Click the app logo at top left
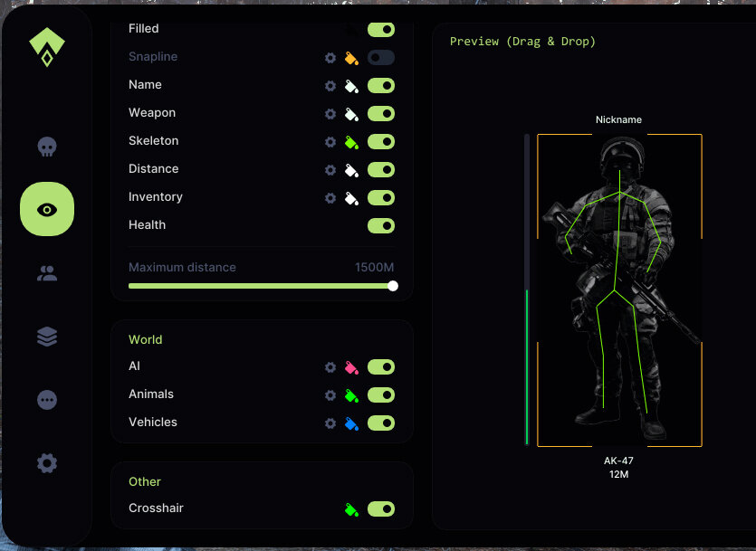This screenshot has width=756, height=551. point(47,48)
